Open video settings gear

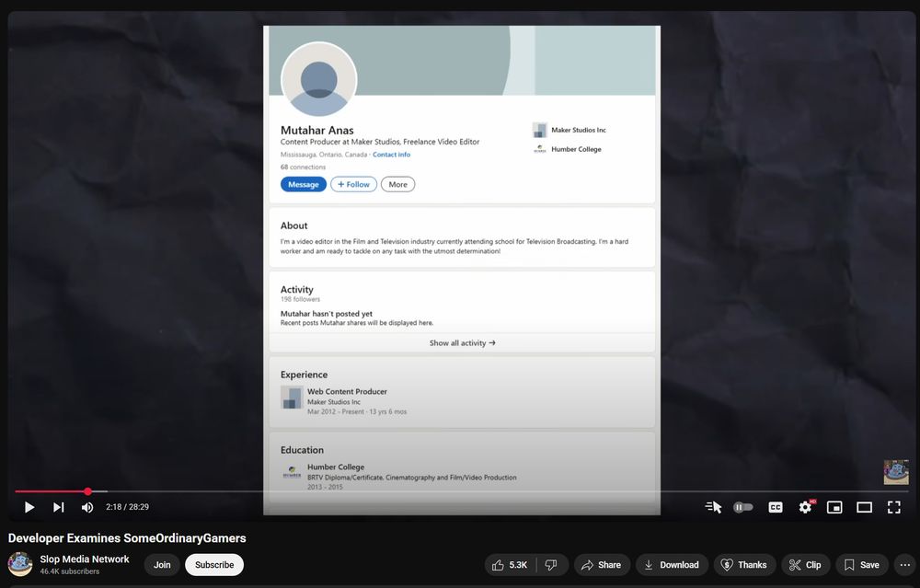806,507
